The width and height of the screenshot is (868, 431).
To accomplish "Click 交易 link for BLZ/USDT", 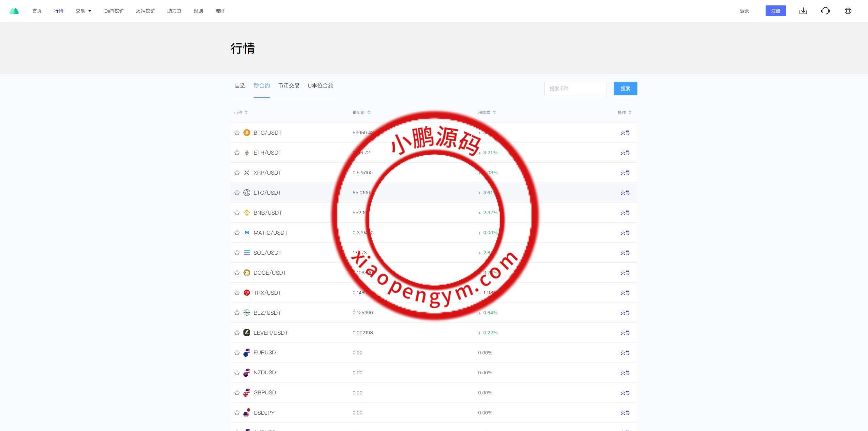I will tap(625, 313).
